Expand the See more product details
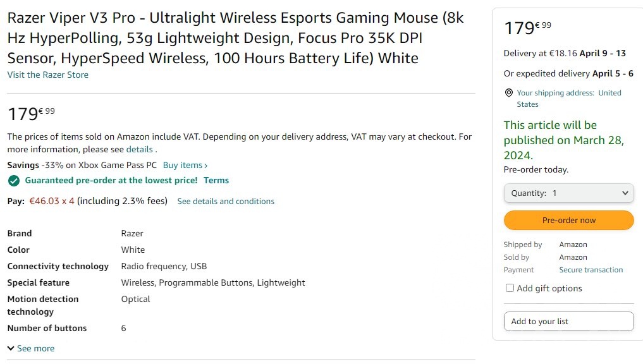Screen dimensions: 643x364 [30, 348]
